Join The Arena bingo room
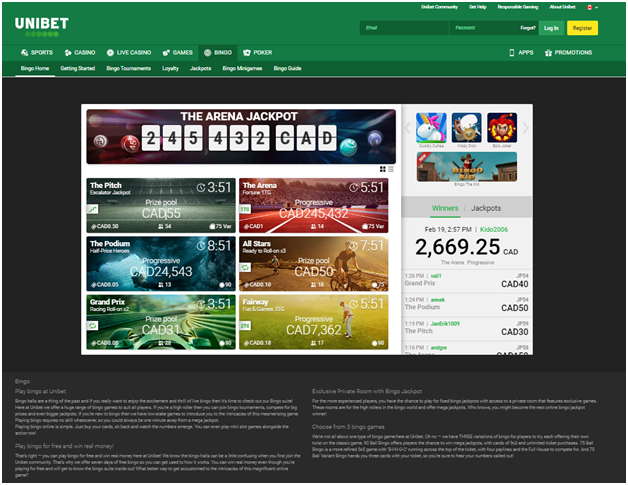Screen dimensions: 628x485 pos(314,205)
